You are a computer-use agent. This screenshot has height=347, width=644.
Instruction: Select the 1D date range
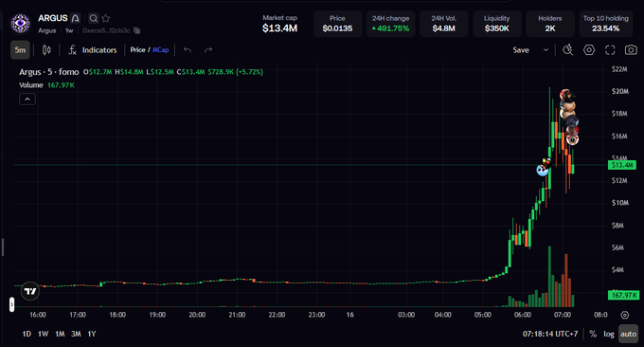click(27, 334)
